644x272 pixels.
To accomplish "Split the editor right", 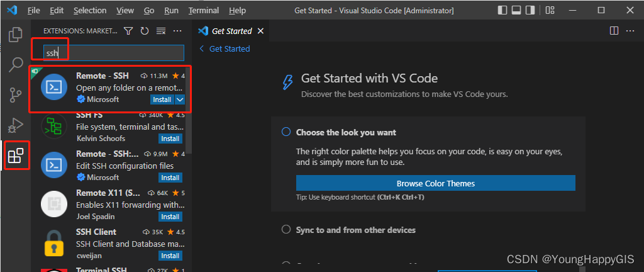I will 614,31.
